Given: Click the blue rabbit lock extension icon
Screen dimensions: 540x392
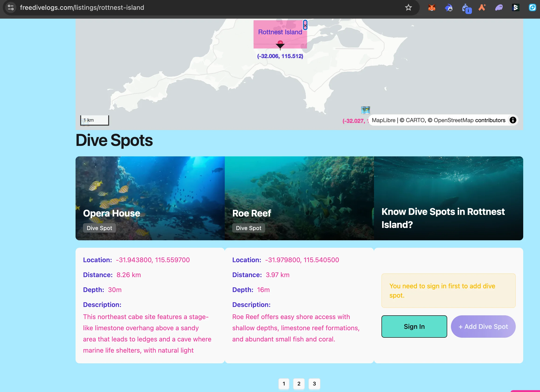Looking at the screenshot, I should (x=449, y=8).
